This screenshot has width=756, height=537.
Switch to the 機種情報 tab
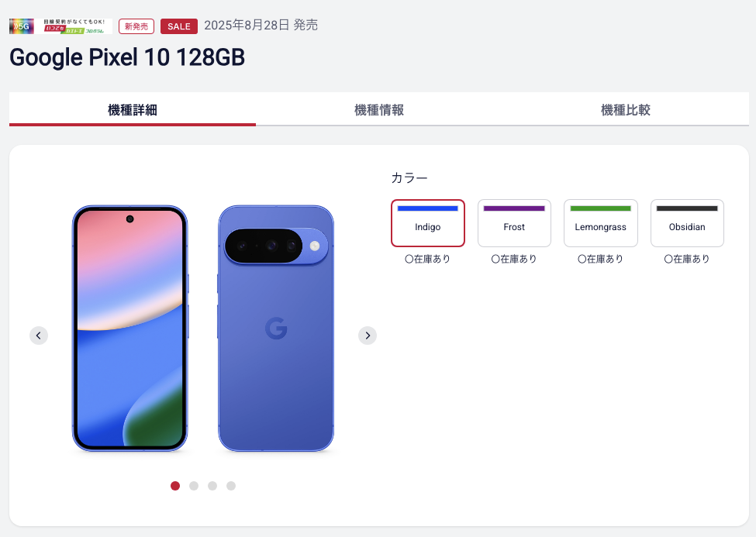[x=379, y=109]
